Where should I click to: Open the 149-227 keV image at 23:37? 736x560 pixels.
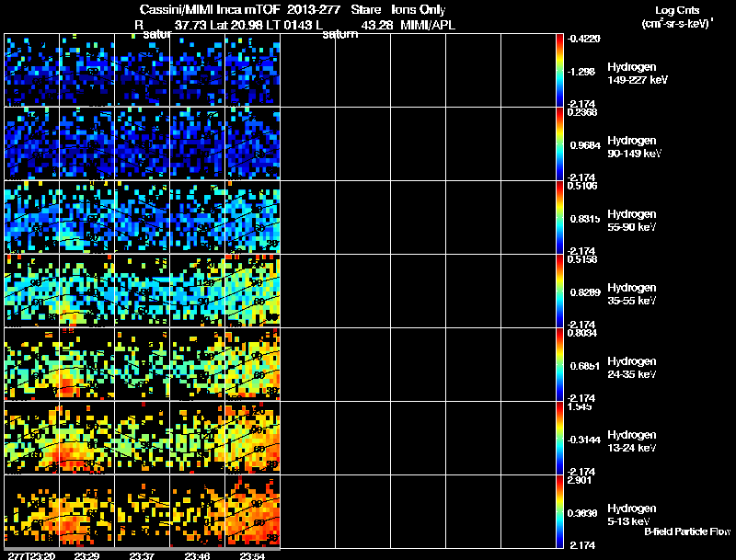[143, 70]
